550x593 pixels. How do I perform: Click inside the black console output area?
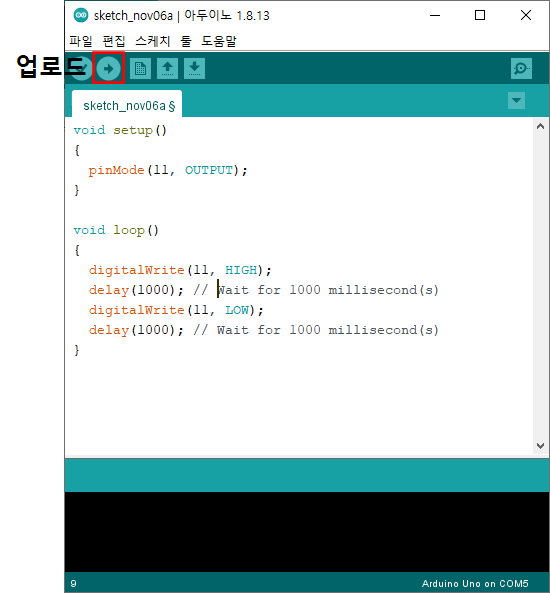307,531
